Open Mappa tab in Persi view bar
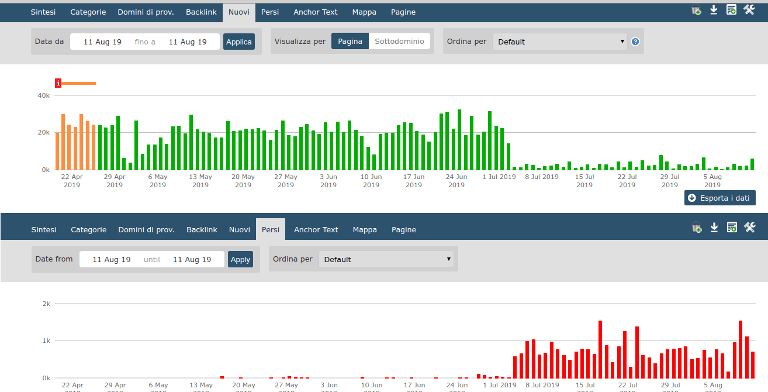This screenshot has width=768, height=392. click(x=365, y=229)
